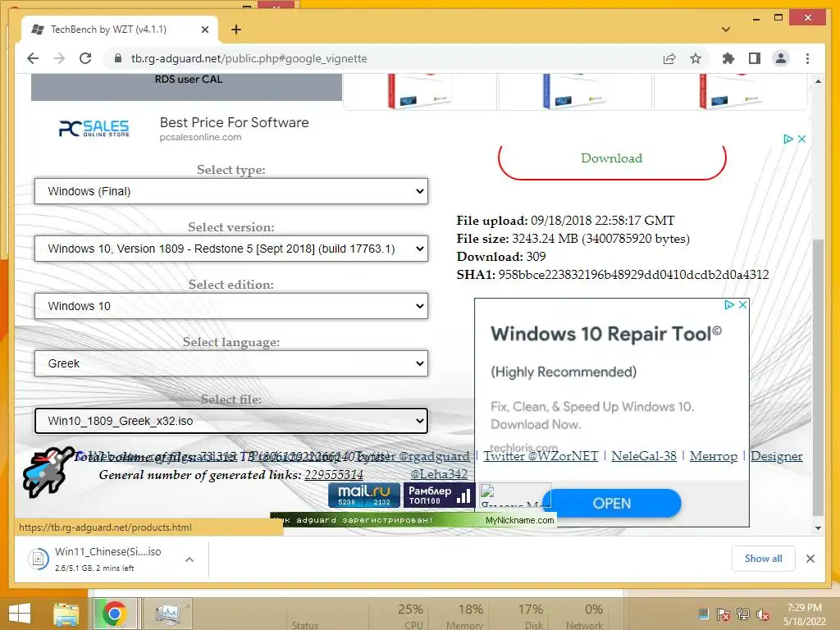840x630 pixels.
Task: Open the Select version dropdown
Action: [231, 249]
